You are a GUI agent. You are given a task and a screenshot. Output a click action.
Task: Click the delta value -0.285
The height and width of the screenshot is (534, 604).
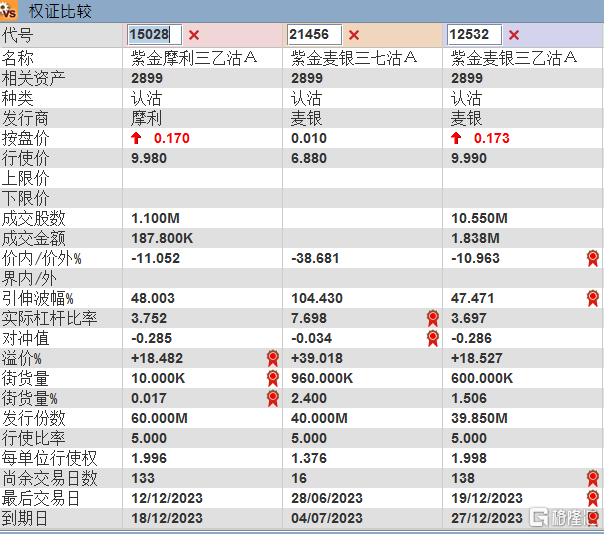(151, 339)
